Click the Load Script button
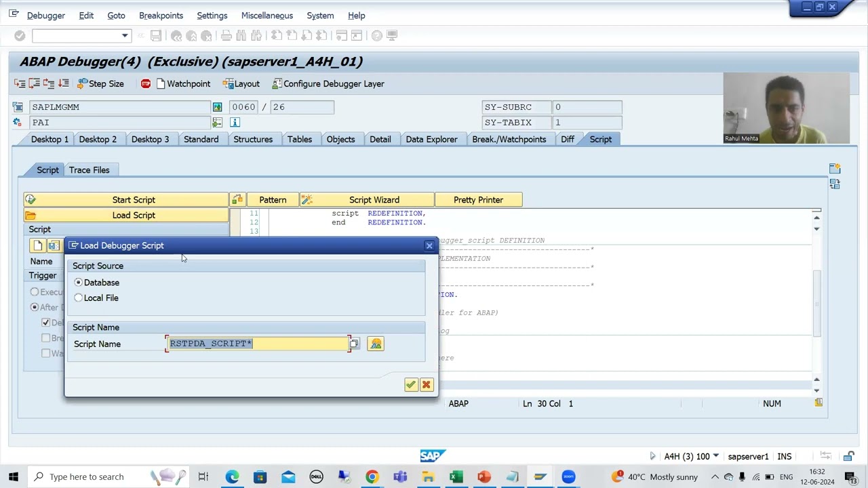Viewport: 868px width, 488px height. (x=127, y=216)
